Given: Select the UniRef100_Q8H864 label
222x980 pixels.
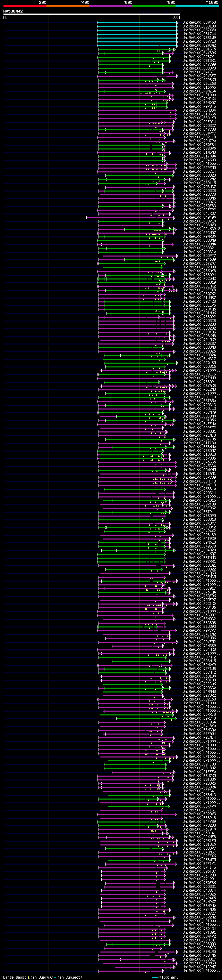Looking at the screenshot, I should (x=199, y=110).
